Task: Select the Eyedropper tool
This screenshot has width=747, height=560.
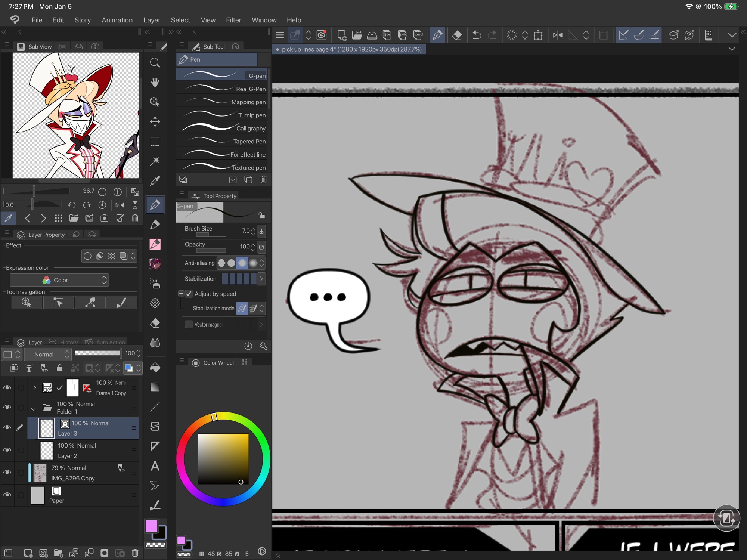Action: (155, 181)
